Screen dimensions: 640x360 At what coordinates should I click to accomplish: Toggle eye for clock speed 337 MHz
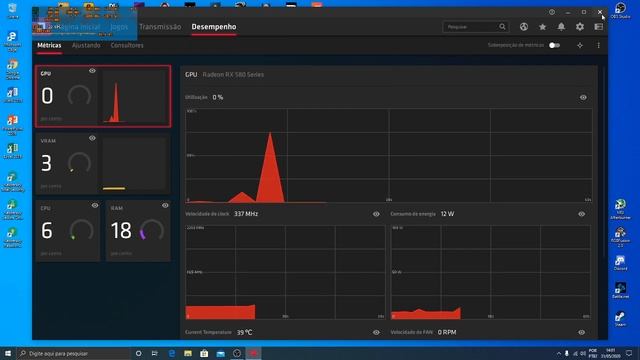coord(376,214)
